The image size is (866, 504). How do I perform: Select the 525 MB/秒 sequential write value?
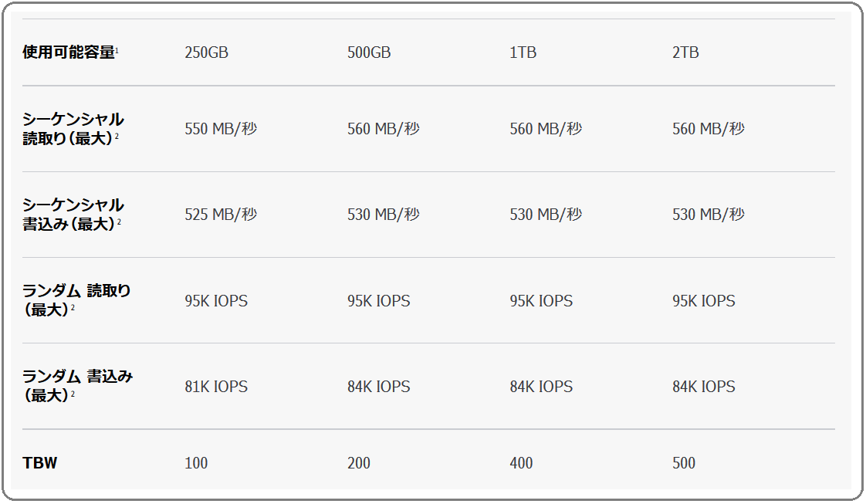pos(221,215)
